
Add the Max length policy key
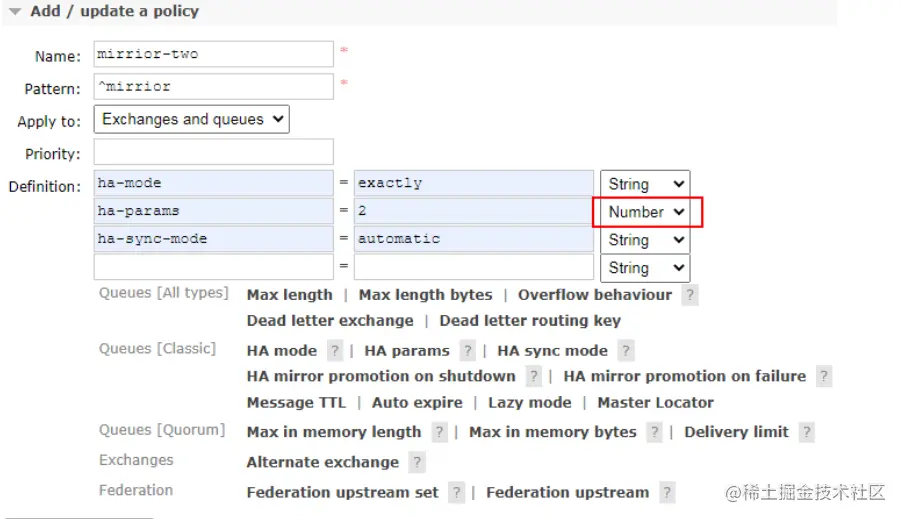pos(289,295)
